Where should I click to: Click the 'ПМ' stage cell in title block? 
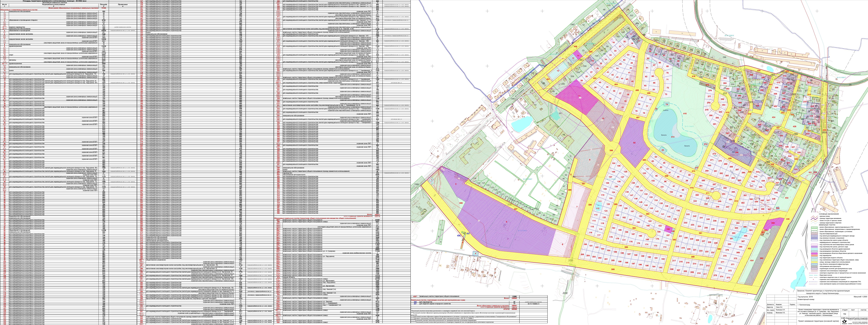pyautogui.click(x=844, y=314)
